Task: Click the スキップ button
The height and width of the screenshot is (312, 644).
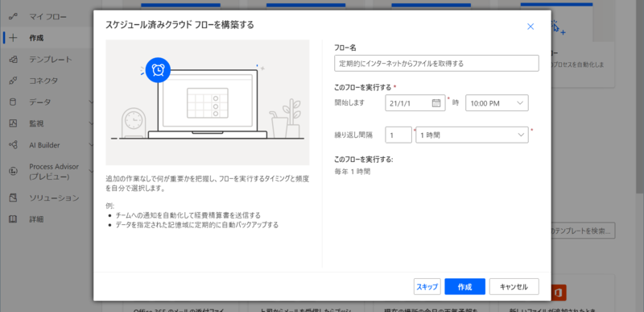Action: [x=427, y=287]
